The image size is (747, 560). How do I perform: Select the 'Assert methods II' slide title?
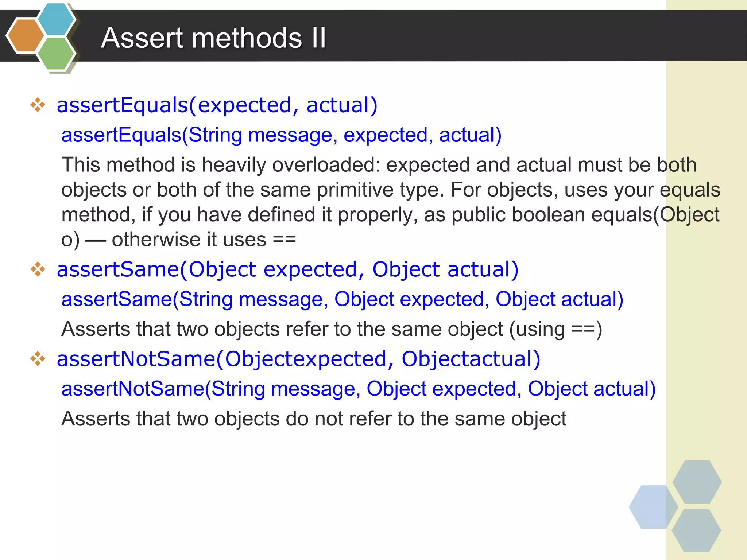pyautogui.click(x=213, y=38)
